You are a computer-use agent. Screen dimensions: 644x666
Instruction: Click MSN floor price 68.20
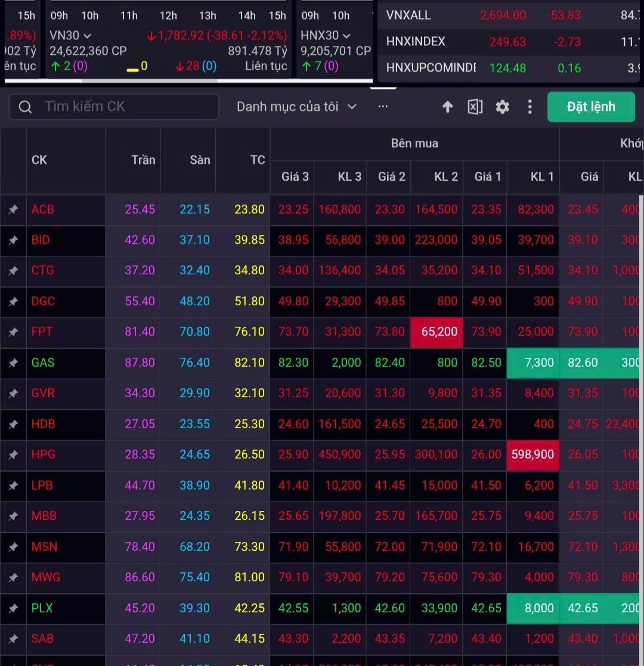[x=194, y=547]
